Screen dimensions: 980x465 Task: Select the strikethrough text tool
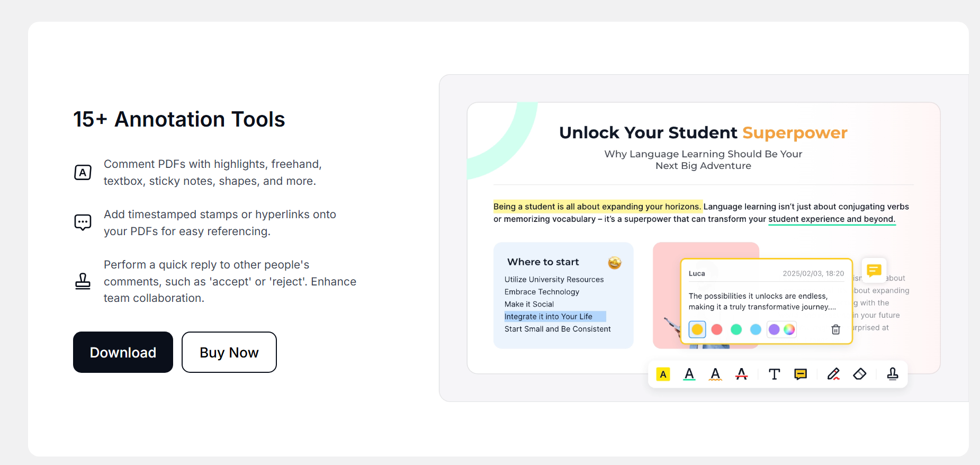tap(741, 374)
